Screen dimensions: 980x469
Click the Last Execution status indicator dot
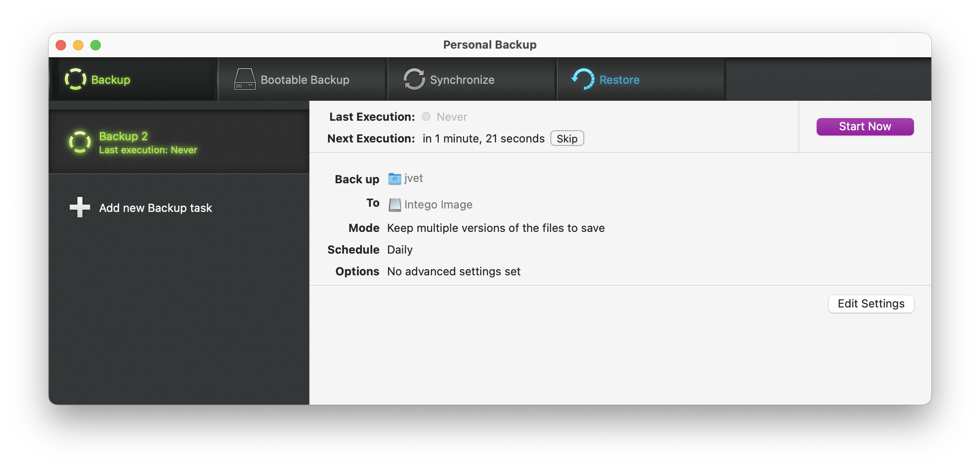point(426,116)
